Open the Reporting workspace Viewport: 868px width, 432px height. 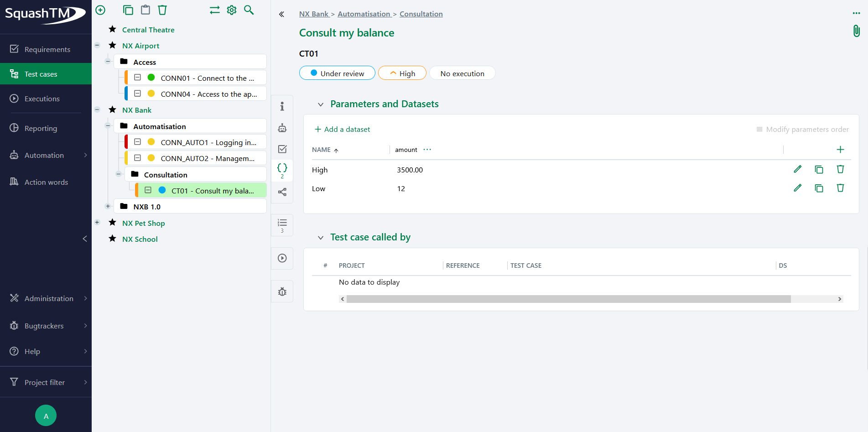[46, 128]
